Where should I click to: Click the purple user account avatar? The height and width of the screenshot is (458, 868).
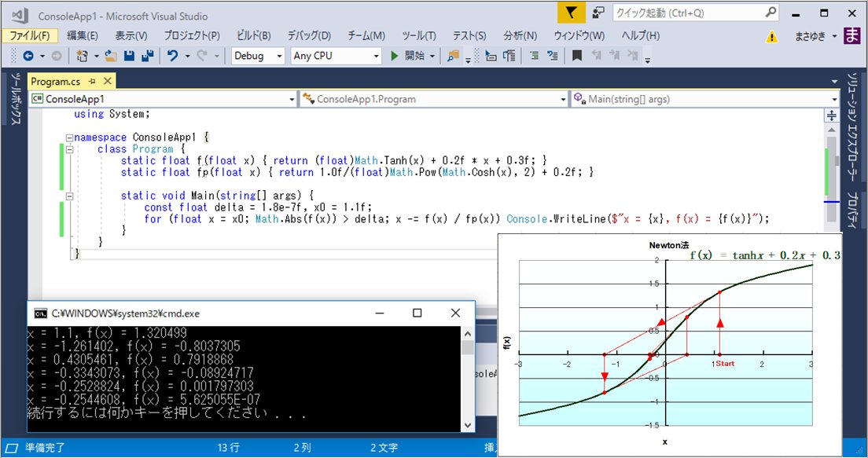(852, 36)
